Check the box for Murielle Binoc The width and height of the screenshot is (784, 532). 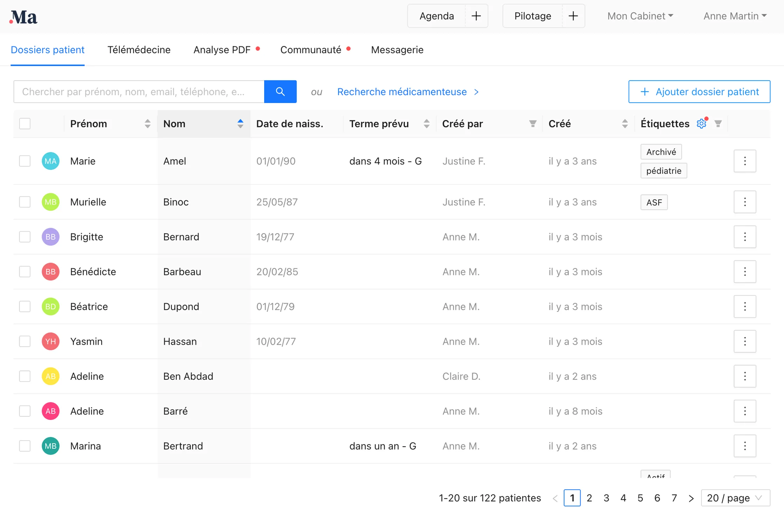pos(25,202)
